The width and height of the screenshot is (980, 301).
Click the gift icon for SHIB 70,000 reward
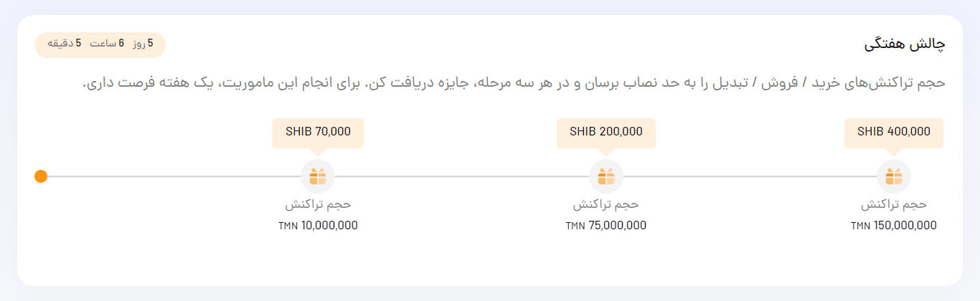[318, 176]
